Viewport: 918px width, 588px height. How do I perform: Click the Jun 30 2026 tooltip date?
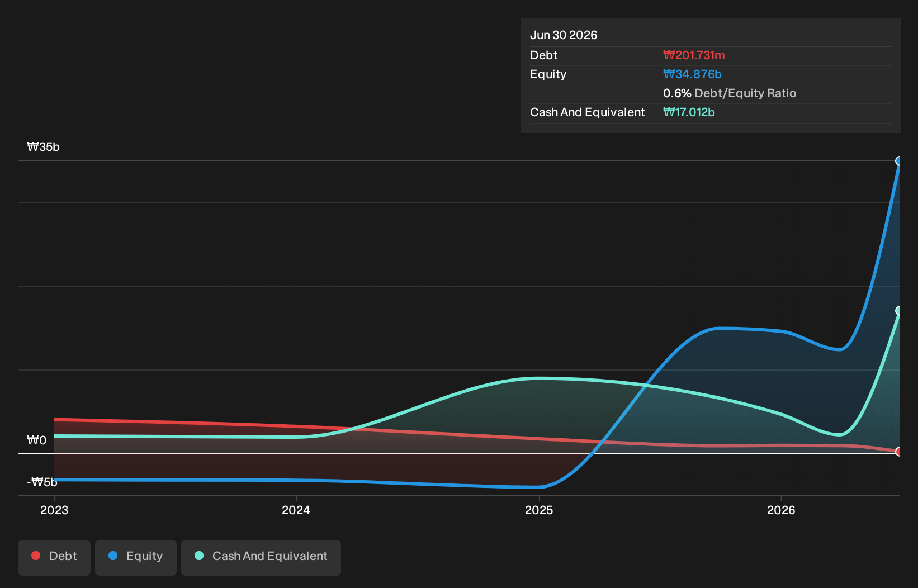[564, 35]
